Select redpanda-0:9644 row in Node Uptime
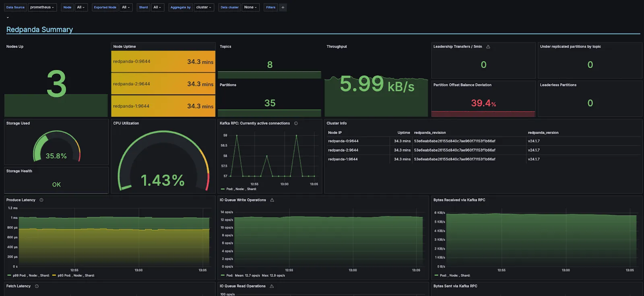Screen dimensions: 644x296 click(x=163, y=62)
